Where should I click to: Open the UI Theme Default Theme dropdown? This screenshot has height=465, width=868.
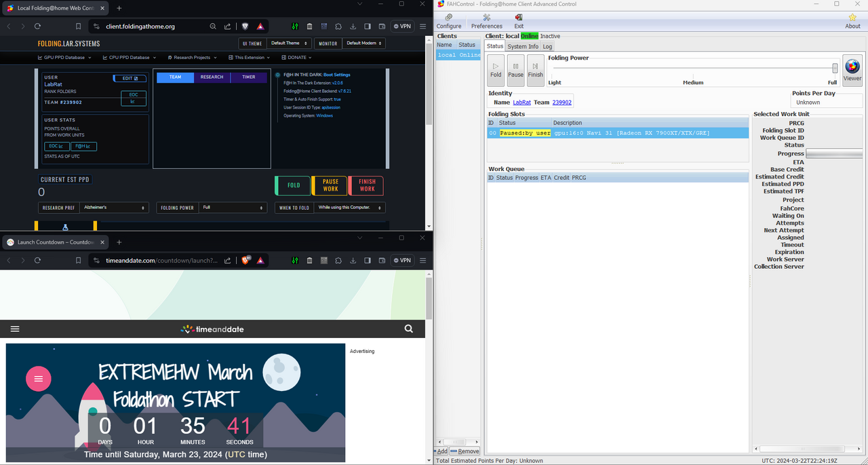(x=289, y=43)
